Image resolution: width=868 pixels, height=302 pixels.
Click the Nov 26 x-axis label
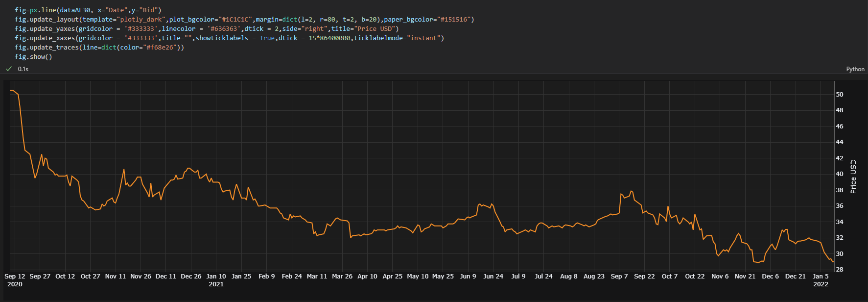(x=141, y=277)
